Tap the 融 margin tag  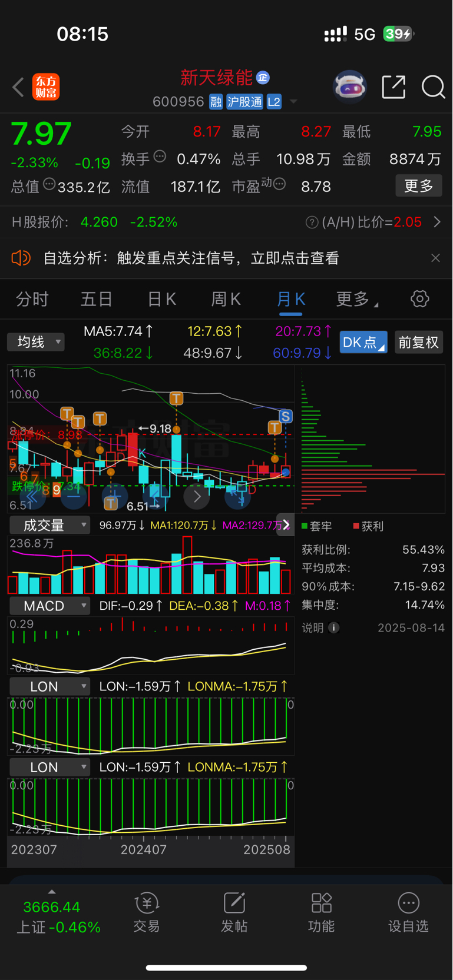tap(216, 102)
